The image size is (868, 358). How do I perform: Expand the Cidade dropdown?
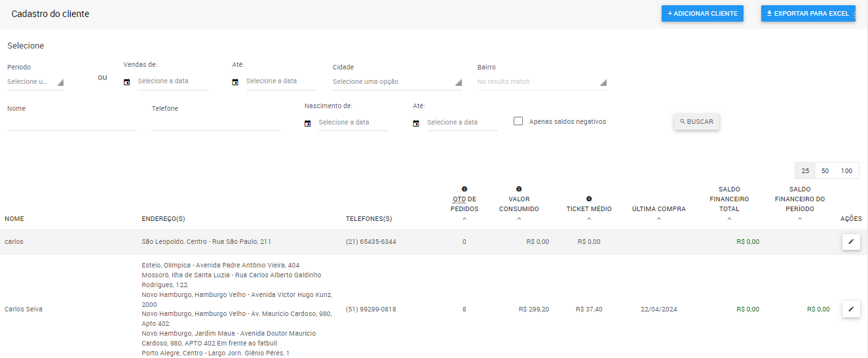396,82
